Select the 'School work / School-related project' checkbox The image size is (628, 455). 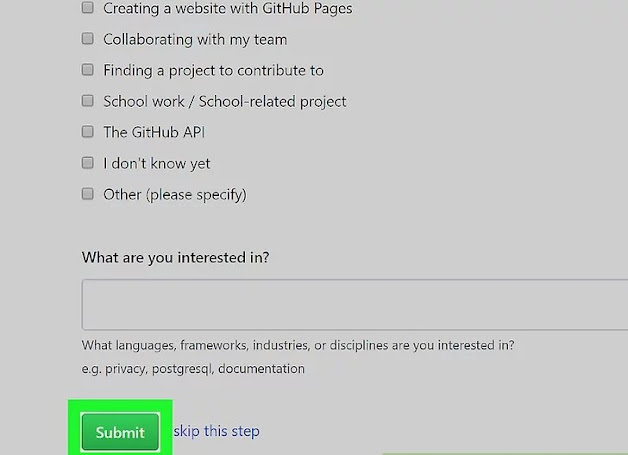click(x=88, y=101)
